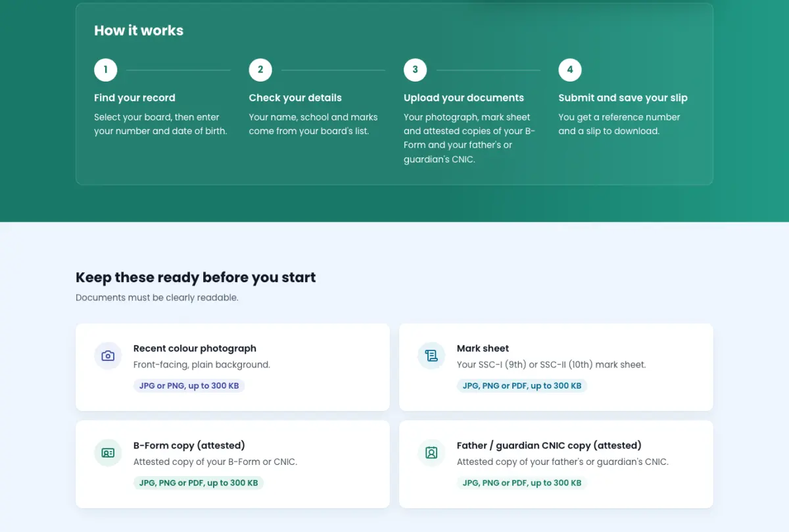This screenshot has width=789, height=532.
Task: Click the scroll icon beside Mark sheet
Action: (431, 356)
